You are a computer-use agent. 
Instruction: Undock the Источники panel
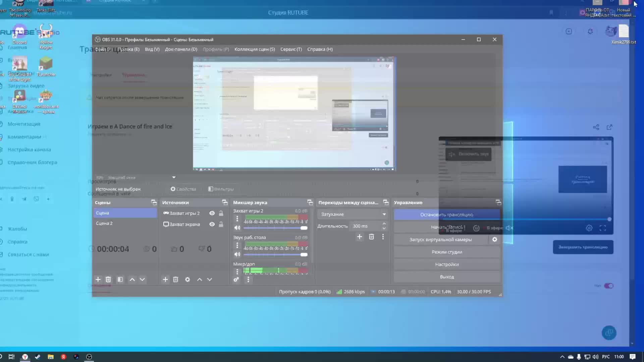(x=225, y=202)
